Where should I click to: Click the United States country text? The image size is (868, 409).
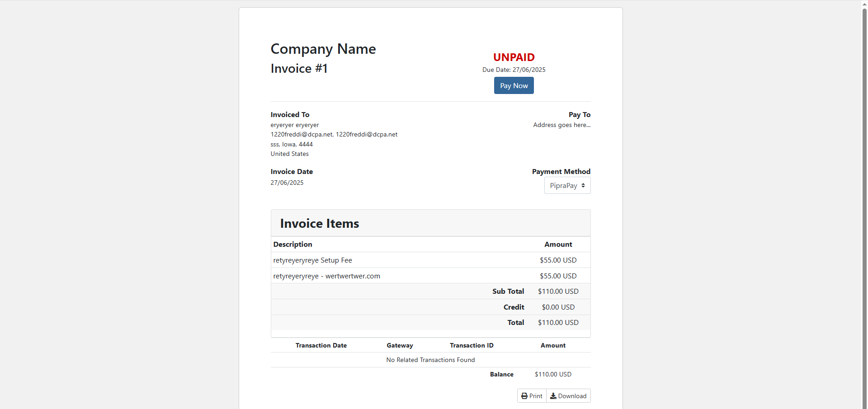(x=289, y=154)
